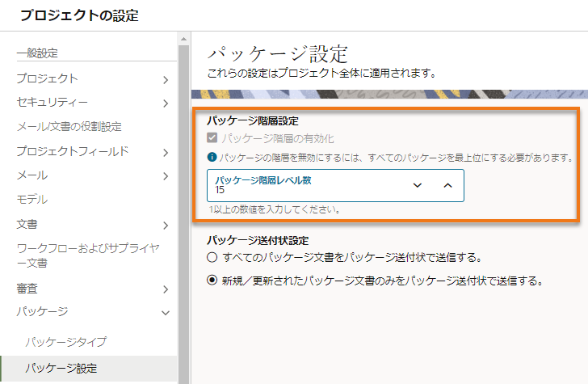Toggle パッケージ階層の有効化 checkbox
This screenshot has height=384, width=588.
click(x=212, y=137)
